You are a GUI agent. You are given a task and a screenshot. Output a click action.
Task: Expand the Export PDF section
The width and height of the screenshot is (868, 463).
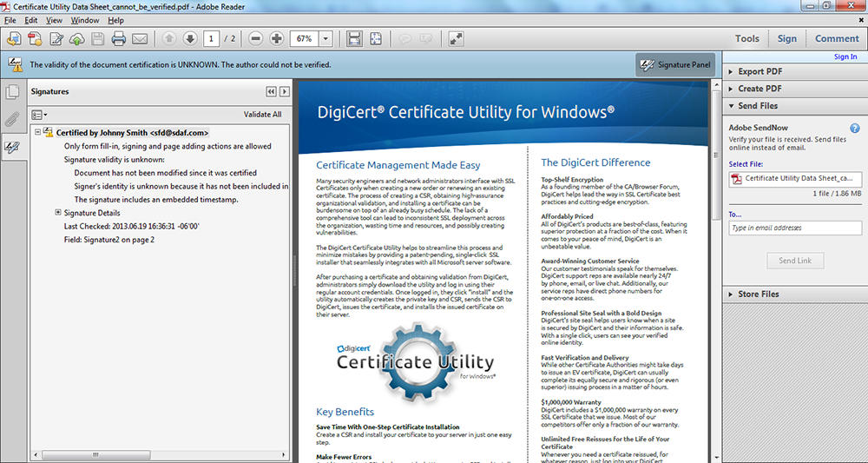click(x=795, y=71)
